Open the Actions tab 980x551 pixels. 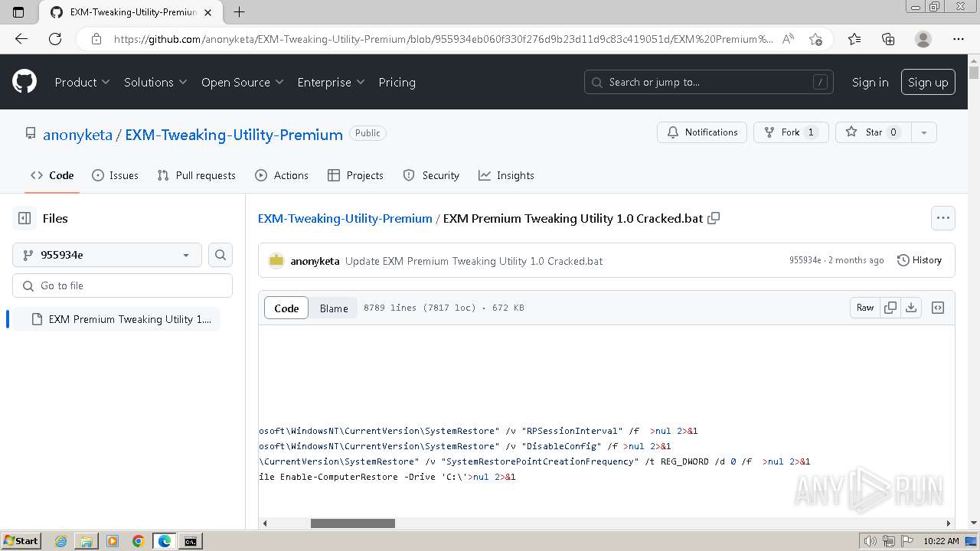282,175
